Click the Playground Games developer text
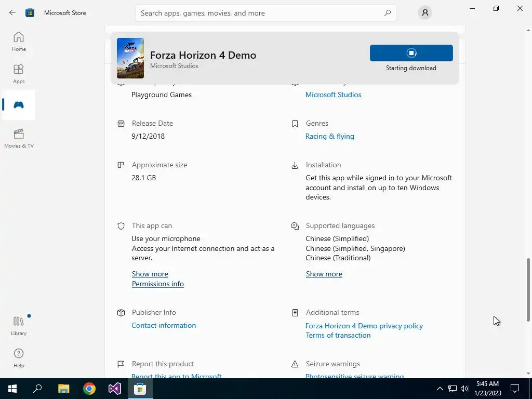Viewport: 532px width, 399px height. 162,95
